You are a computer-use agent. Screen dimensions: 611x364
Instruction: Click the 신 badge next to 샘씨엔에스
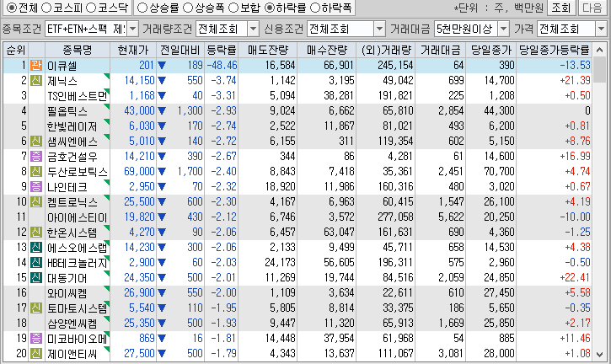(x=36, y=141)
